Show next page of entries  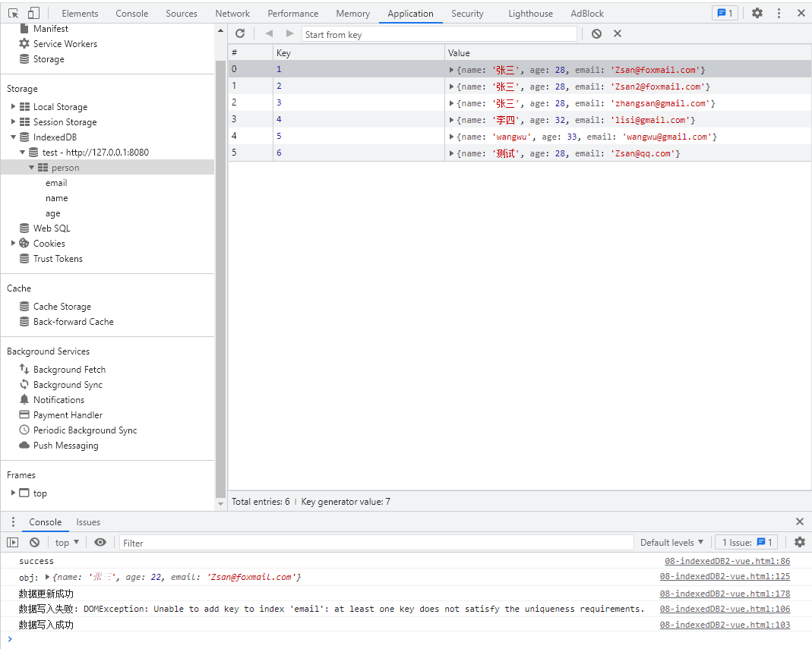[x=289, y=33]
